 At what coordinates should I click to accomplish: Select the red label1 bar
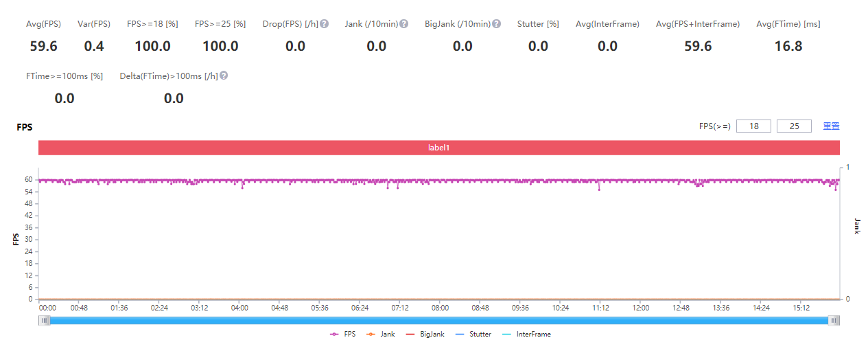click(438, 148)
